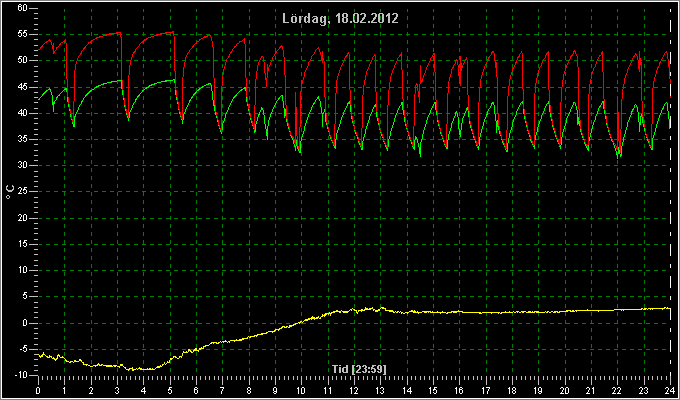Click the white dashed cursor line at hour 24
Screen dimensions: 680x400
point(670,191)
